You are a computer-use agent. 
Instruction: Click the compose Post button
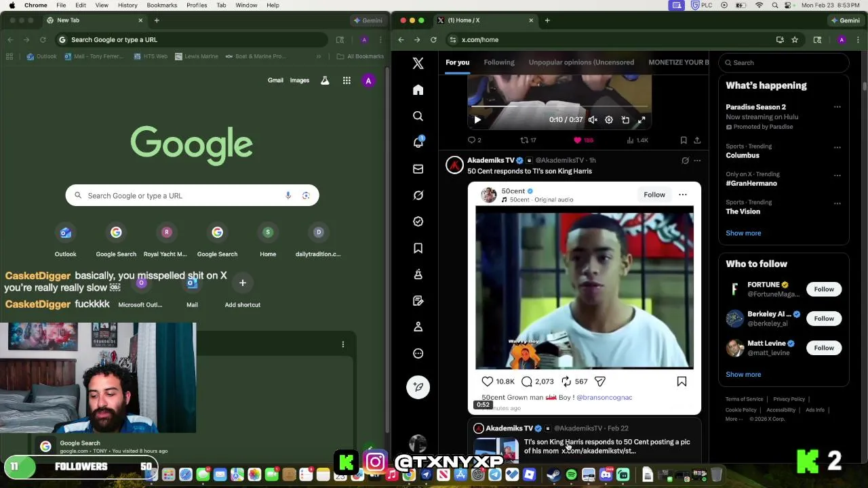tap(418, 386)
